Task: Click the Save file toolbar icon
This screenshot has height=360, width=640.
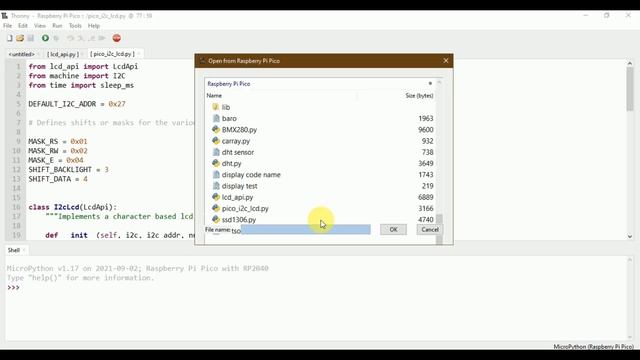Action: pos(31,38)
